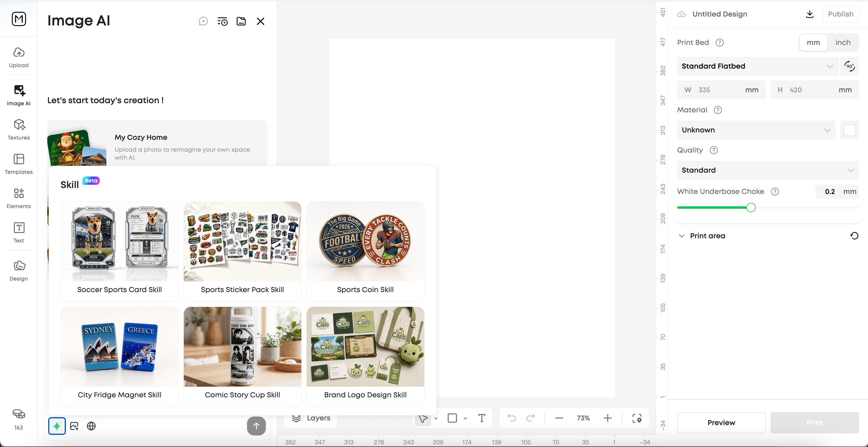Select City Fridge Magnet Skill
This screenshot has height=447, width=868.
[119, 356]
